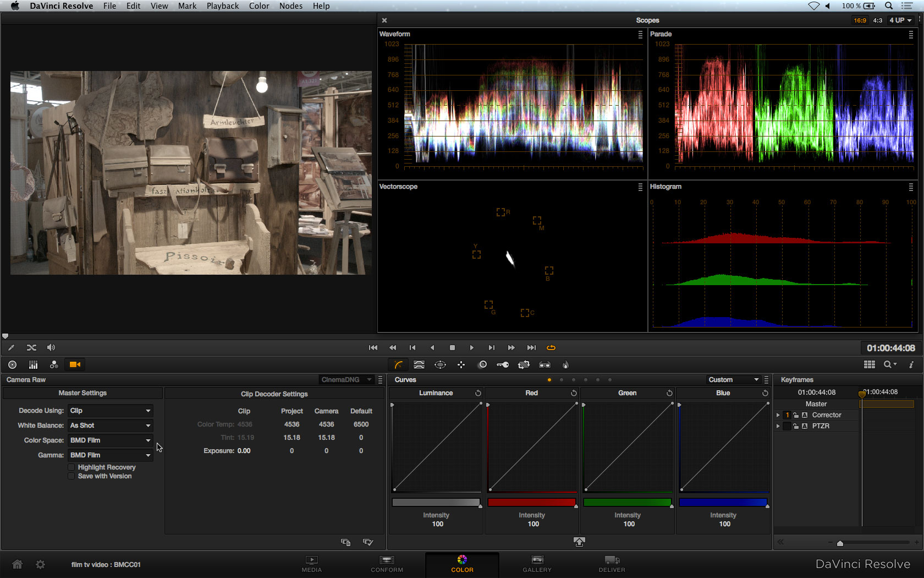
Task: Expand the Corrector keyframe track
Action: (x=778, y=415)
